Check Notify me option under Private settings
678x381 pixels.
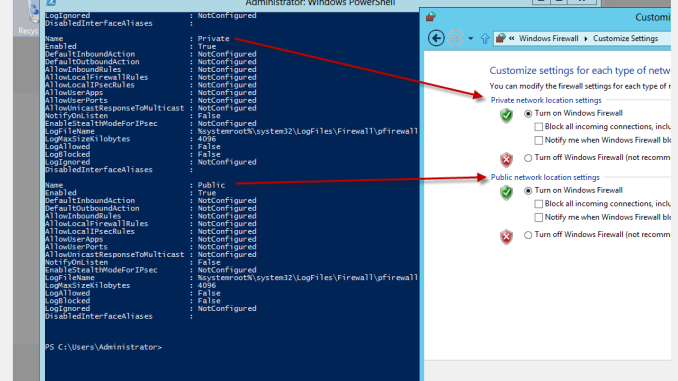(x=538, y=141)
